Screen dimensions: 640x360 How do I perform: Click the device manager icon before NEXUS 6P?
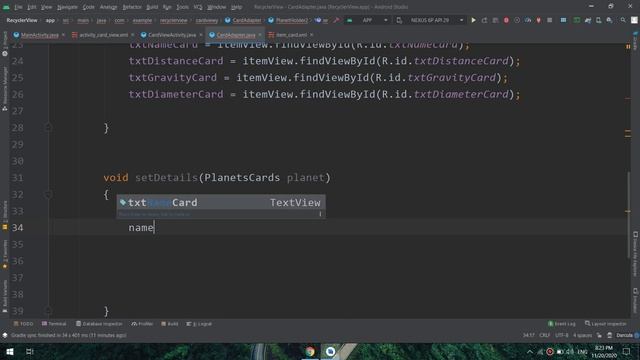point(399,20)
